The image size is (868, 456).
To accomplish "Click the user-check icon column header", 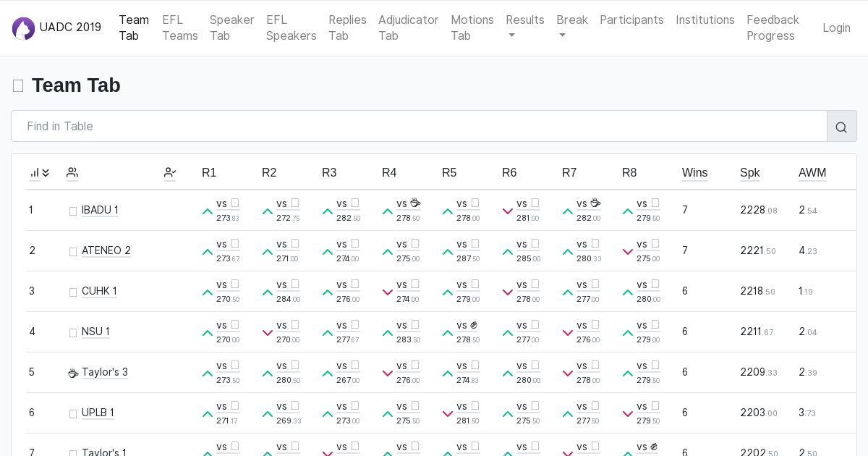I will (170, 173).
